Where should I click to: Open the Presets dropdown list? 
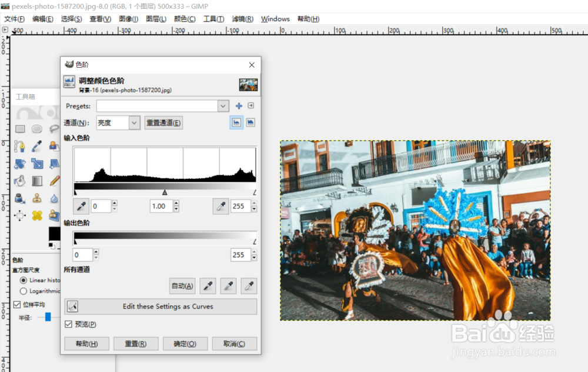[223, 106]
